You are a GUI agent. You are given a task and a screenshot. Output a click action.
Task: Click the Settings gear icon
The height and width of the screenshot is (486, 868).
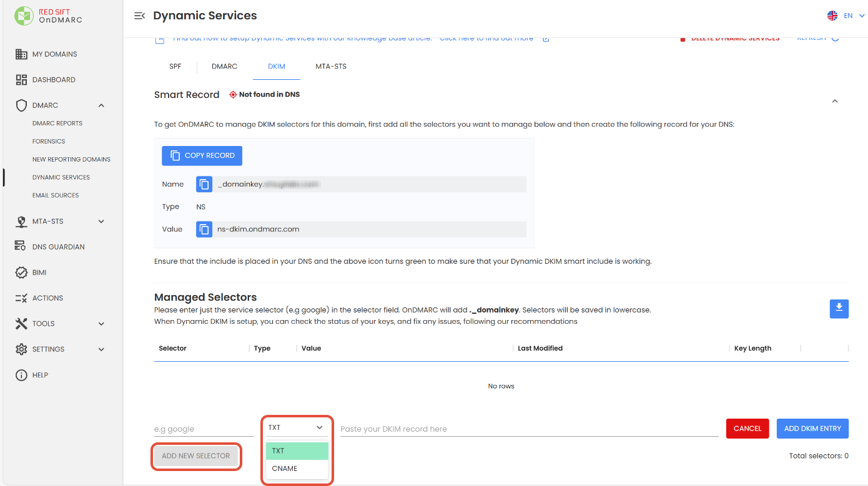(21, 349)
